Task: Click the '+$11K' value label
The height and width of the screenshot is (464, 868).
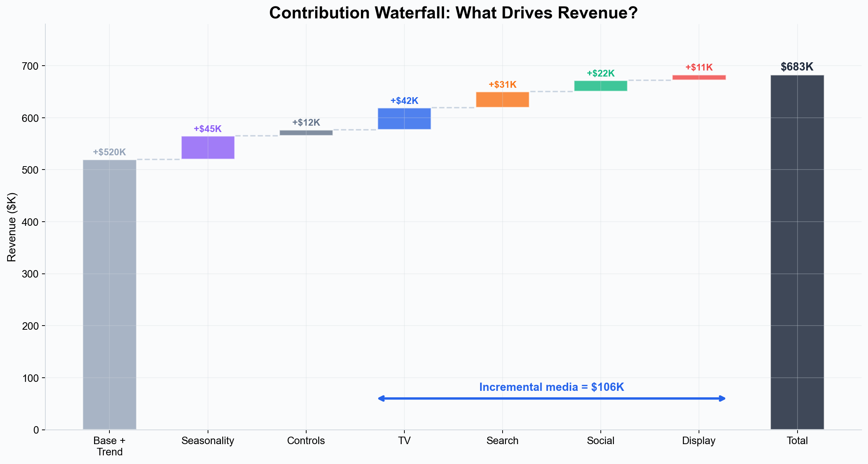Action: click(699, 68)
